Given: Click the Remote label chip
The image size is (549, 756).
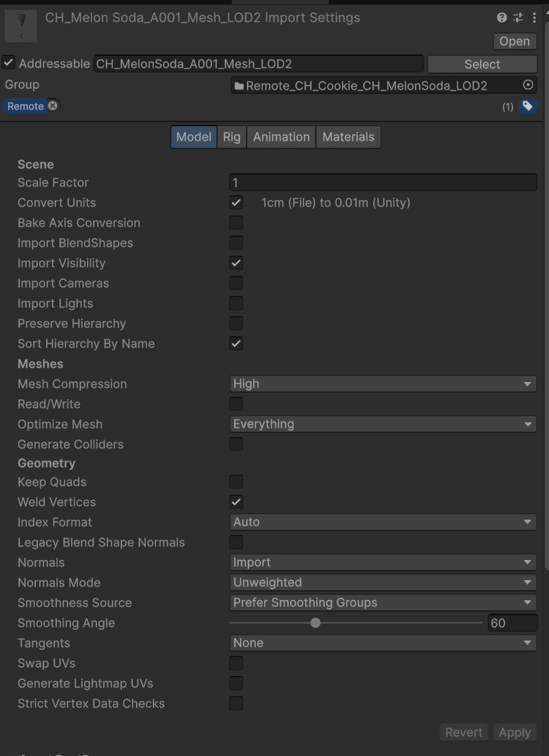Looking at the screenshot, I should pyautogui.click(x=25, y=106).
